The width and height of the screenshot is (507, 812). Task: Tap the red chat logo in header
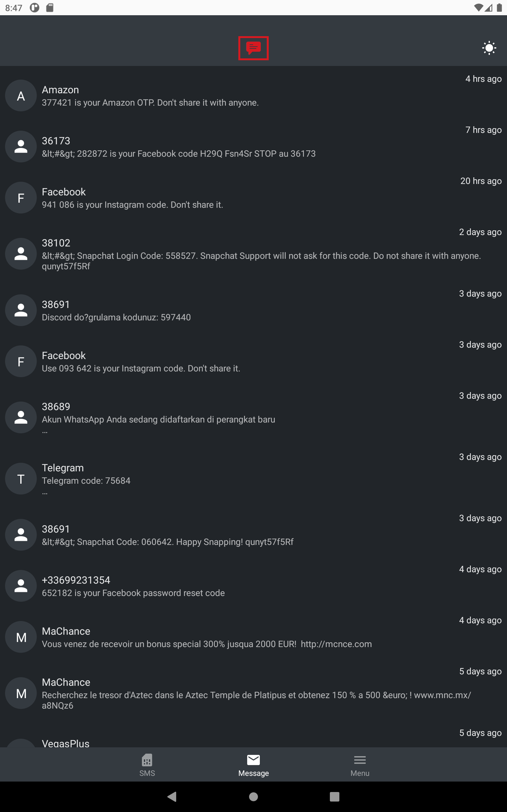click(x=253, y=48)
